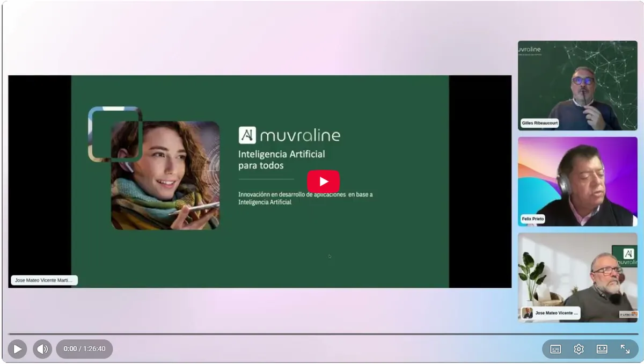Click the woman-with-phone photo on the slide
This screenshot has width=644, height=364.
[165, 175]
